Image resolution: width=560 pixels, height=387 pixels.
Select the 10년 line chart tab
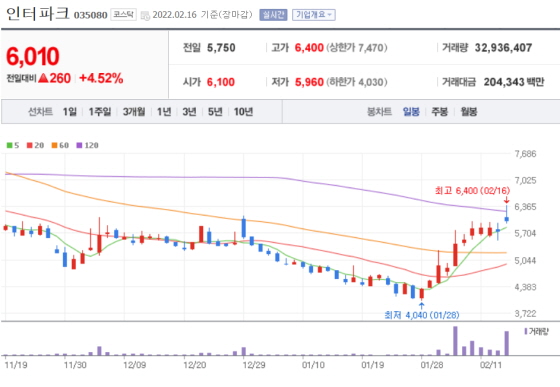tap(243, 112)
